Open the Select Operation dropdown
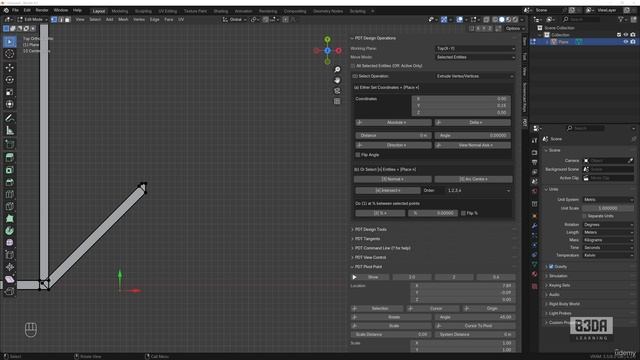The image size is (640, 360). 475,76
